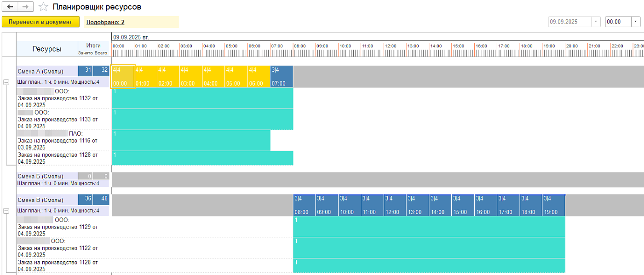Click the 'Ресурсы' column header
Image resolution: width=644 pixels, height=275 pixels.
click(46, 49)
